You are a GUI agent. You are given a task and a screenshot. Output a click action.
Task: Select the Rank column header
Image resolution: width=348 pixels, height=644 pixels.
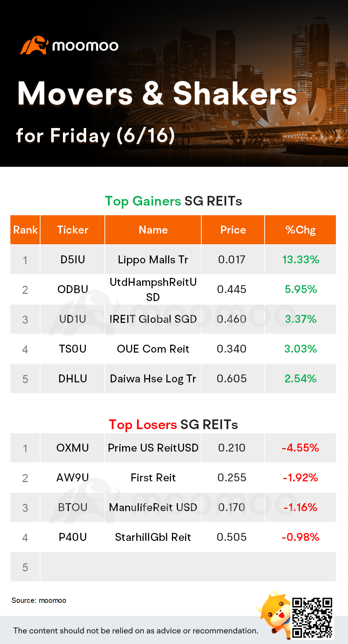[x=25, y=230]
